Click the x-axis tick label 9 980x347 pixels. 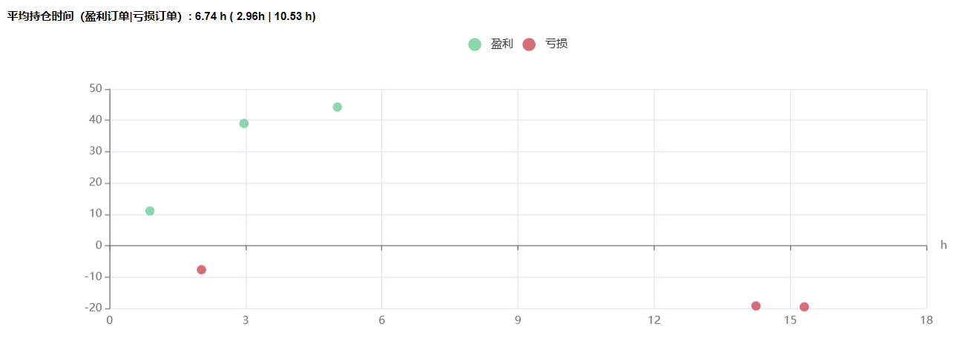(x=518, y=320)
